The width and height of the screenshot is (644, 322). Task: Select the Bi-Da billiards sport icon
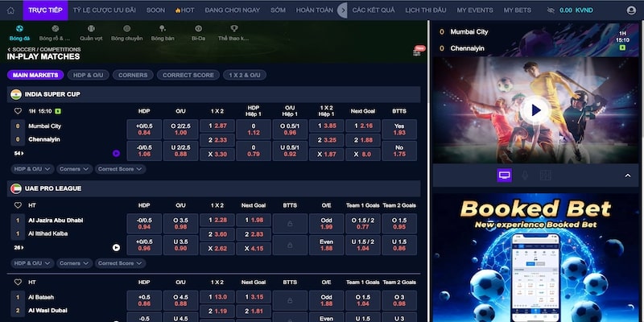198,32
